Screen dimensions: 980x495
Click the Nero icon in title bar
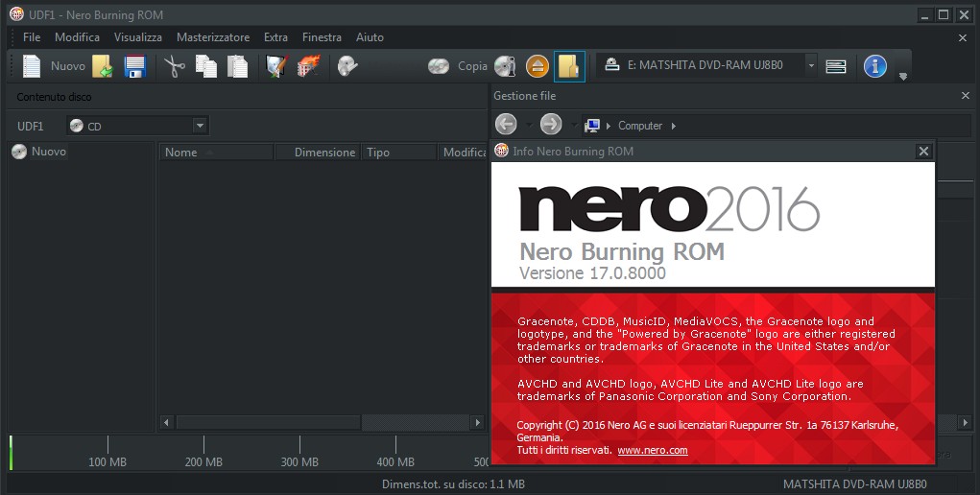[17, 13]
